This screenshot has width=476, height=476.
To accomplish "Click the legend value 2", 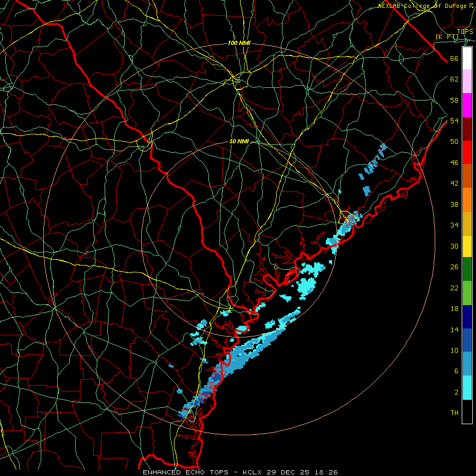I will (456, 392).
